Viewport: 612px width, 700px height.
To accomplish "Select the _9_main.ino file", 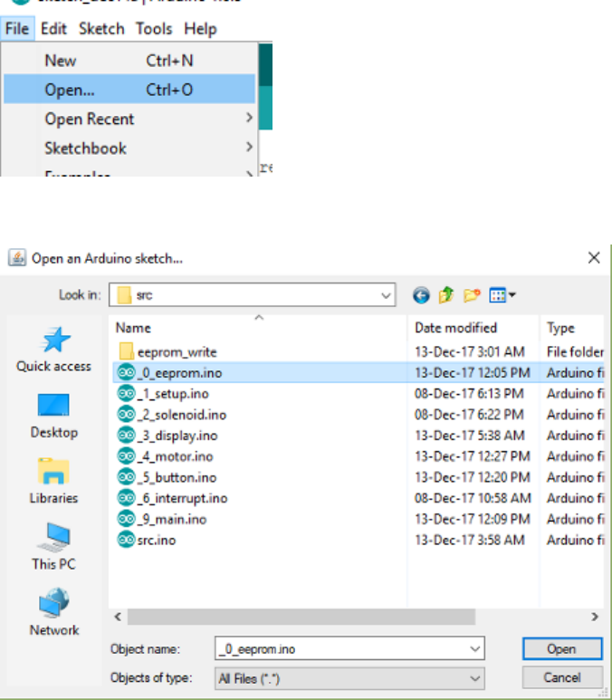I will (x=162, y=519).
